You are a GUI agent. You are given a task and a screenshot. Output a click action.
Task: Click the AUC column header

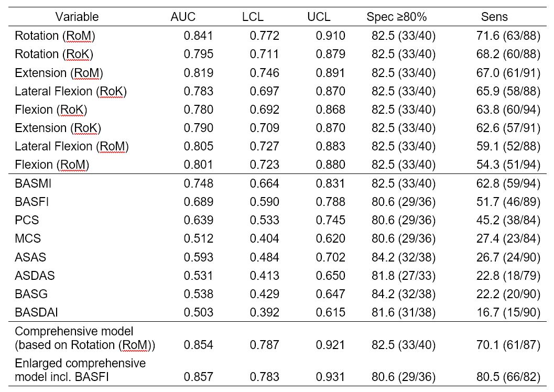click(x=183, y=17)
